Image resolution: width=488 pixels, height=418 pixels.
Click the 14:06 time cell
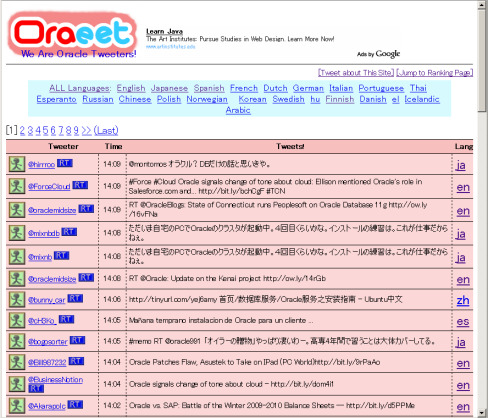tap(112, 299)
